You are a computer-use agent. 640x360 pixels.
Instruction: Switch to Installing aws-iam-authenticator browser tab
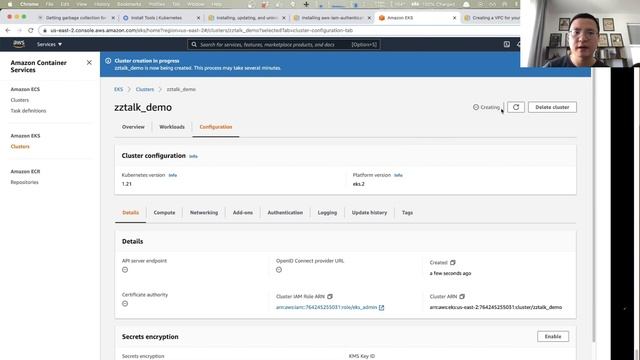[x=332, y=18]
